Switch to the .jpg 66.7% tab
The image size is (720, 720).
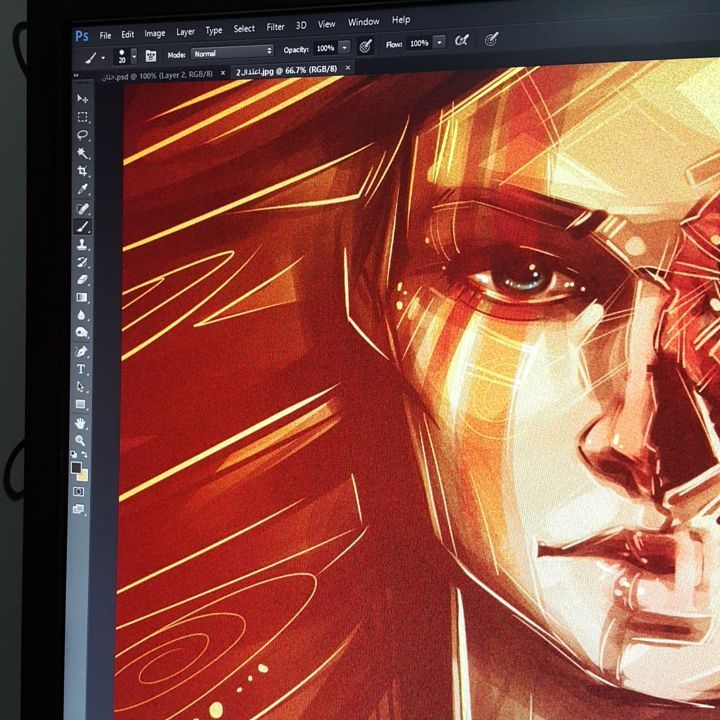tap(287, 70)
